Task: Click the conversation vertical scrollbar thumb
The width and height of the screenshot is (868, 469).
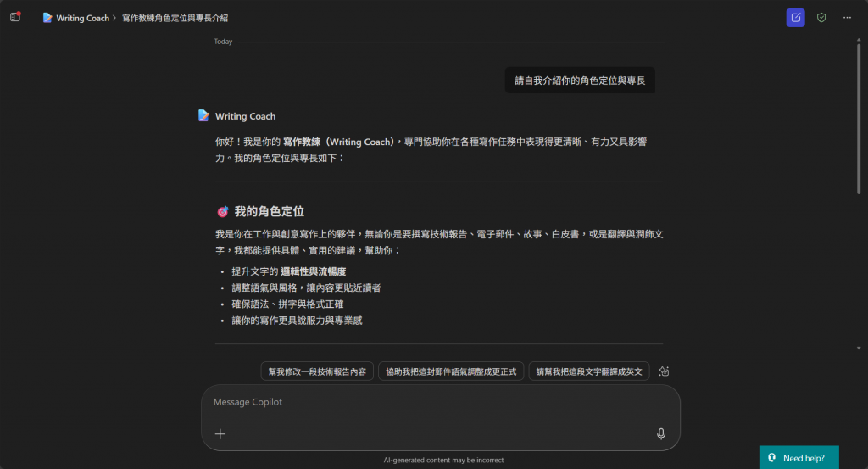Action: (859, 119)
